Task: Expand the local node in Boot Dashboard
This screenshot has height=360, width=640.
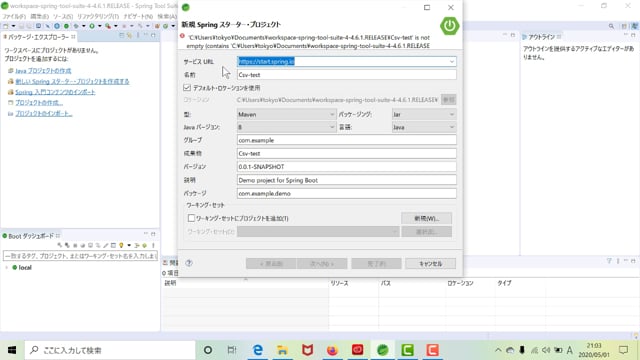Action: point(7,267)
